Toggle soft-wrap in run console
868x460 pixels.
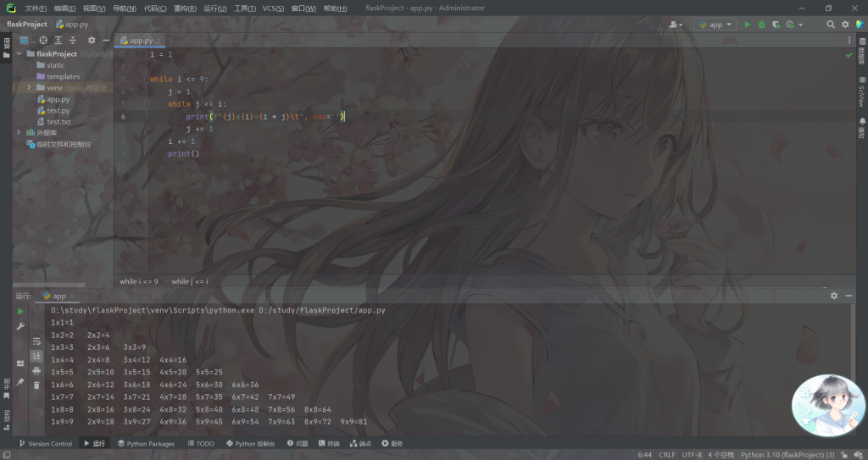tap(36, 341)
